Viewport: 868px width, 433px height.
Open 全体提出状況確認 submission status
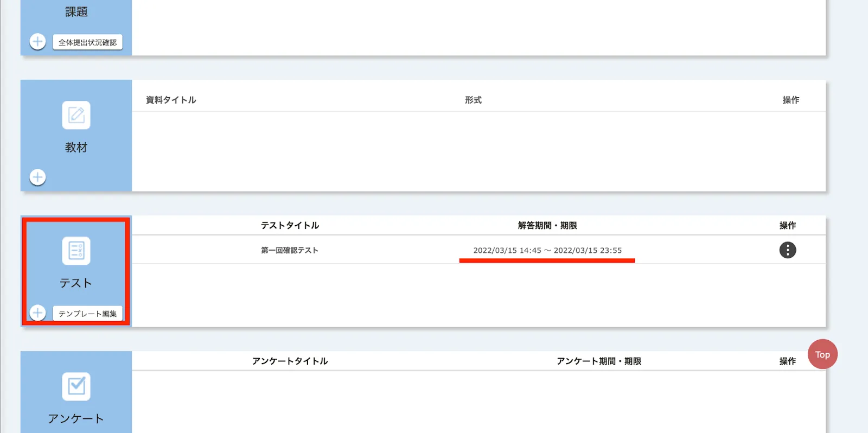point(87,42)
